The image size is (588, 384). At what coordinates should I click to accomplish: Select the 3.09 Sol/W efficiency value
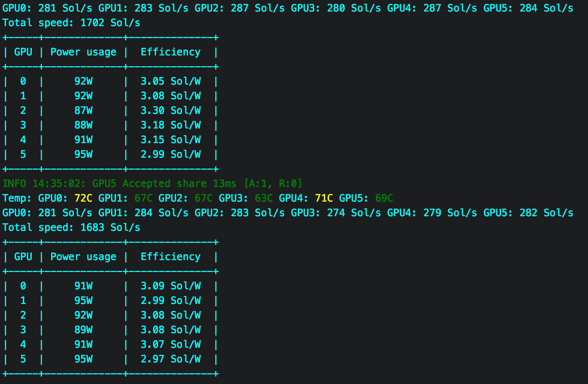(171, 286)
